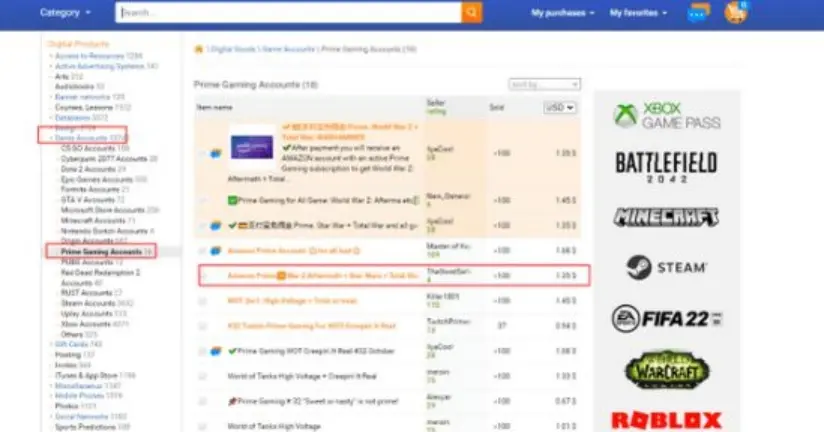Open the FIFA 22 banner
The image size is (824, 432).
[x=666, y=318]
